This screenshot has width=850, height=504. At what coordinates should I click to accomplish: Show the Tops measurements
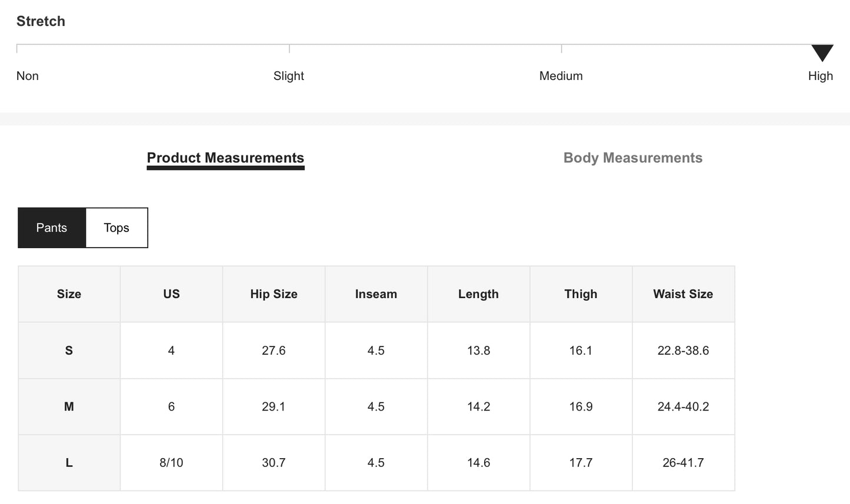click(116, 228)
